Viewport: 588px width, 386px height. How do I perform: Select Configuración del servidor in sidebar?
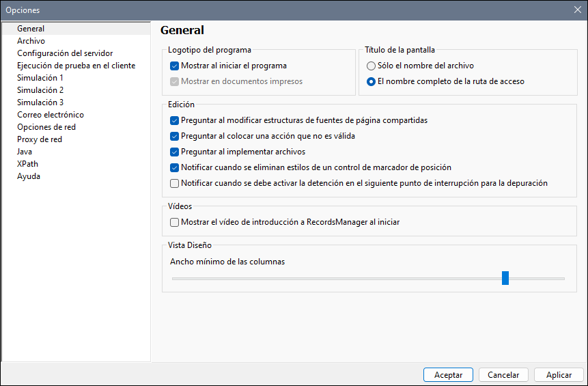(65, 53)
